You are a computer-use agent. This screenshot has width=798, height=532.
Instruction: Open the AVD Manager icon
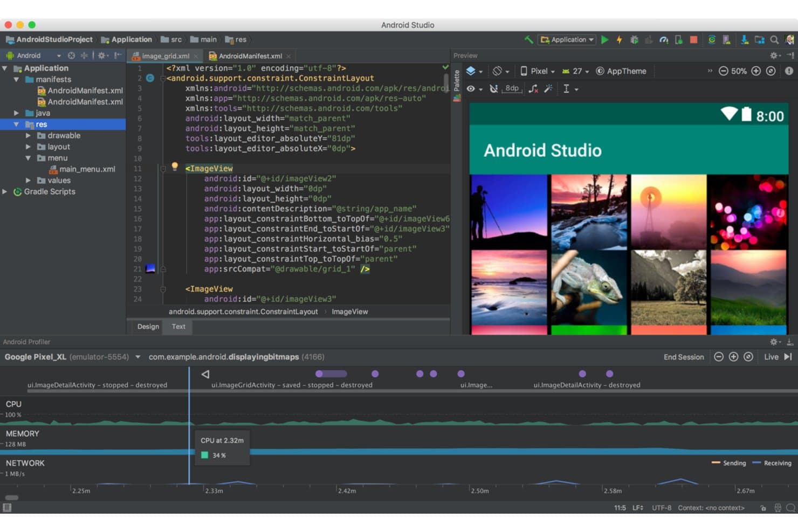[726, 40]
